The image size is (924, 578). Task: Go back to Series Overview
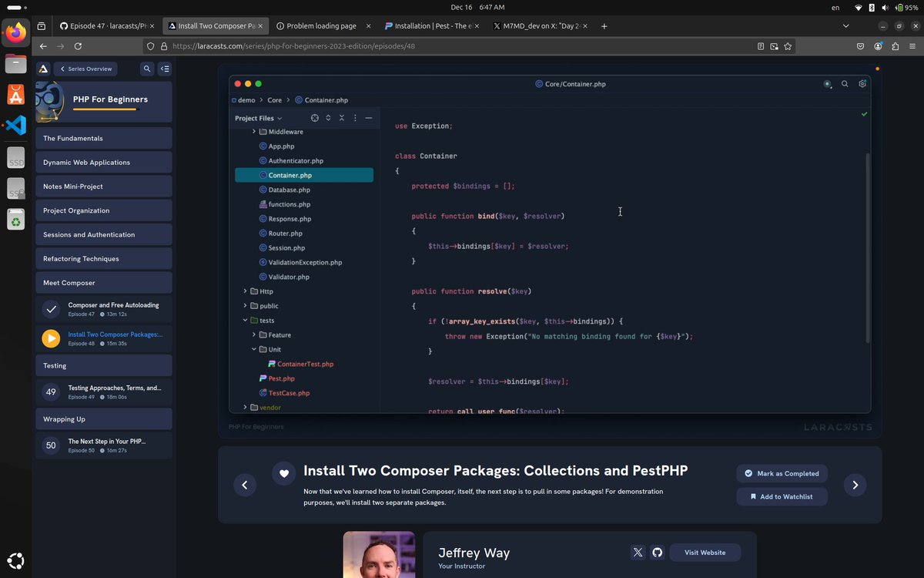(85, 69)
